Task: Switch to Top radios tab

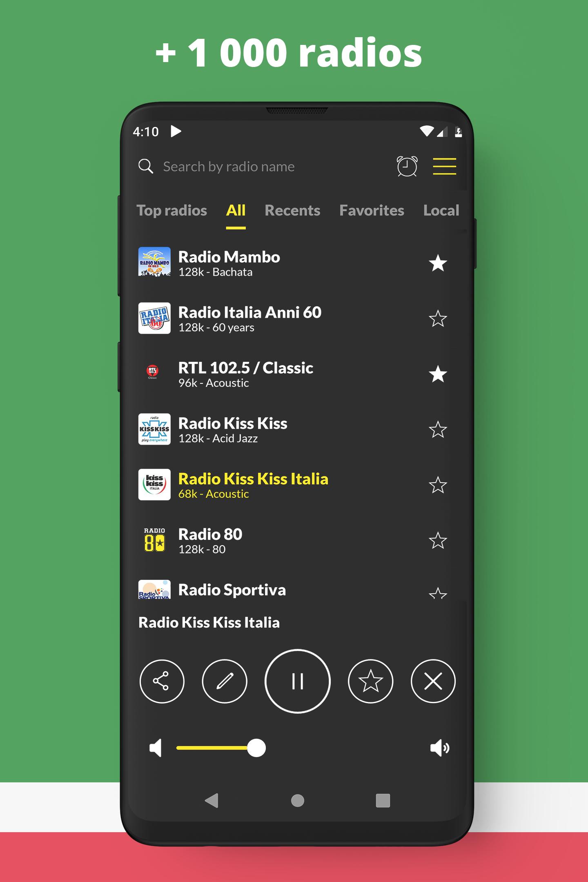Action: coord(171,210)
